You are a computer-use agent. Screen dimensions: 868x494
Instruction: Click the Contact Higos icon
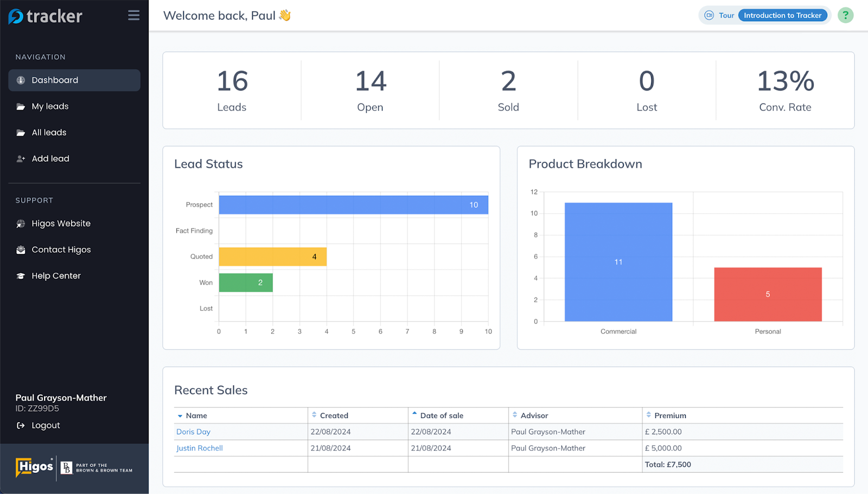pos(20,249)
